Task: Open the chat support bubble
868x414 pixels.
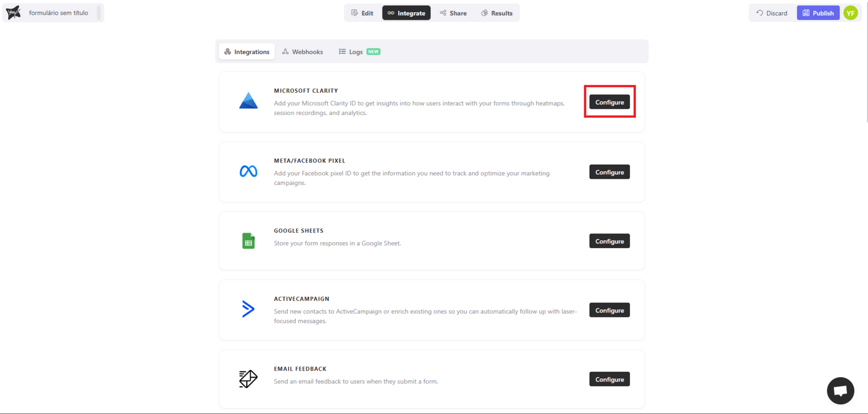Action: pos(840,390)
